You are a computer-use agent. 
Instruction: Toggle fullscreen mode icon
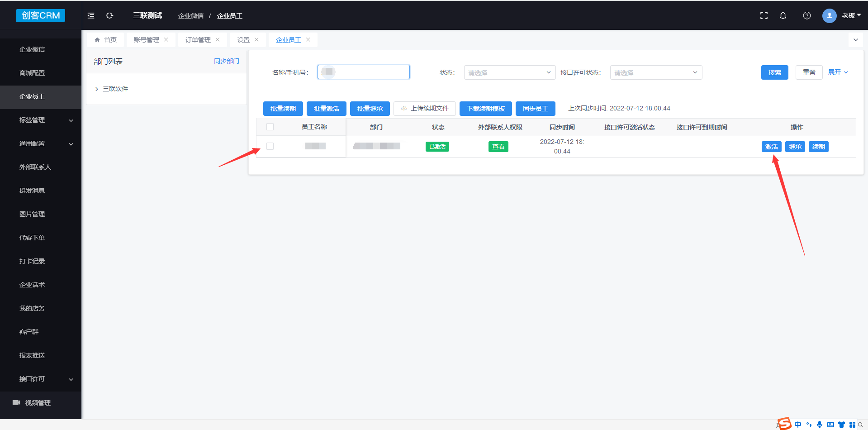click(764, 15)
